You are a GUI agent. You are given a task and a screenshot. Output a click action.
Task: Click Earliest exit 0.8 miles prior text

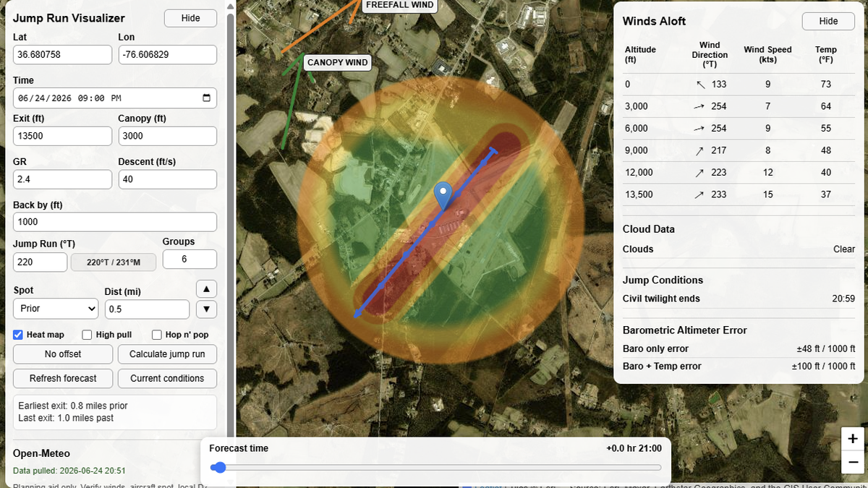coord(73,406)
